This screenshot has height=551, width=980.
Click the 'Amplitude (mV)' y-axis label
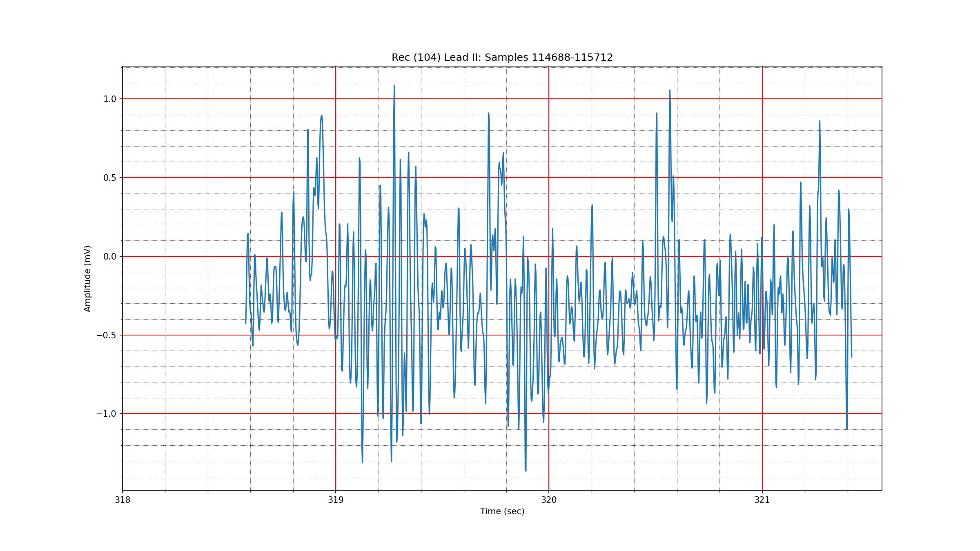tap(87, 278)
